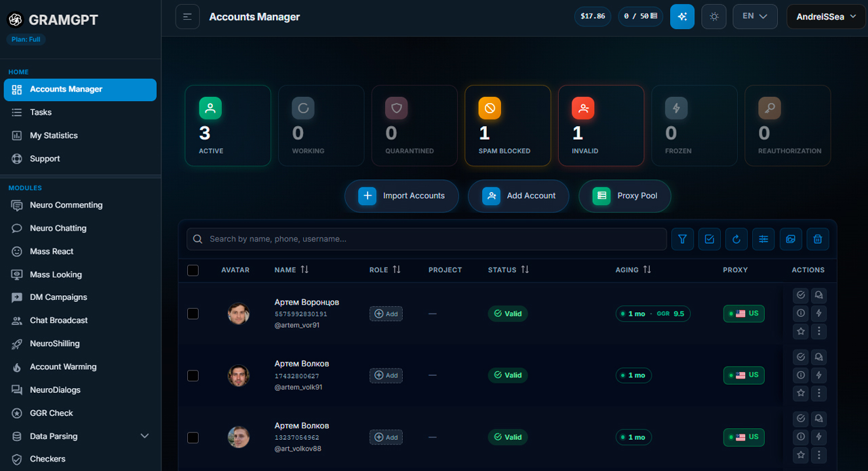Open Proxy Pool

pyautogui.click(x=625, y=195)
